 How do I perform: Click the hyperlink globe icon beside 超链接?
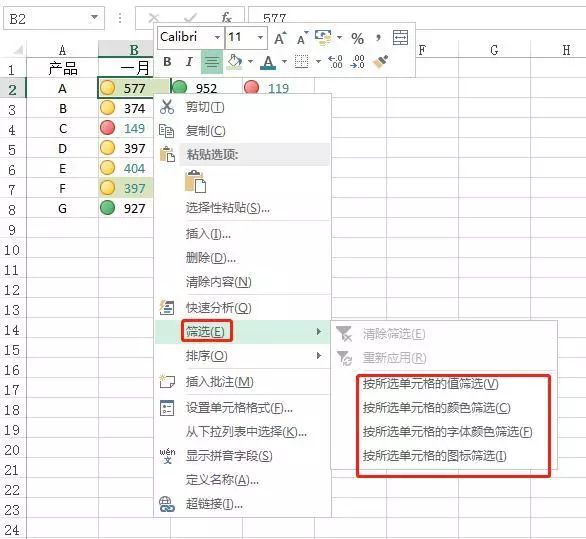167,504
